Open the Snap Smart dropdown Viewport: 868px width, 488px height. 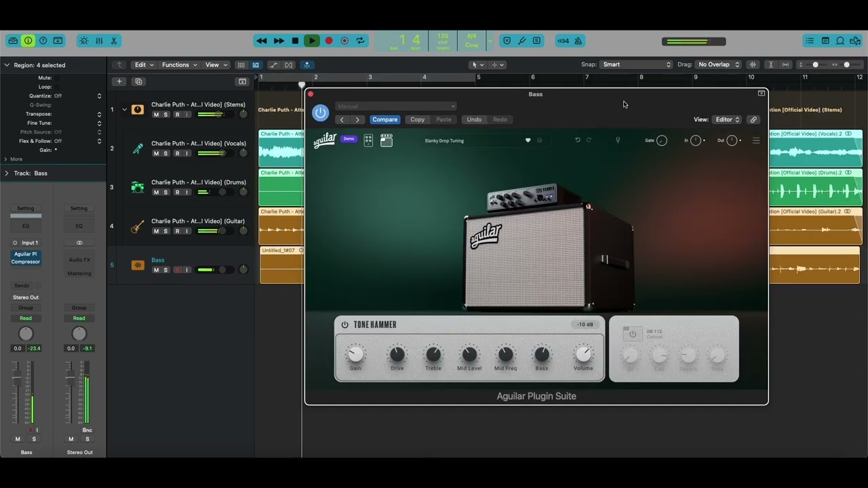pyautogui.click(x=636, y=64)
